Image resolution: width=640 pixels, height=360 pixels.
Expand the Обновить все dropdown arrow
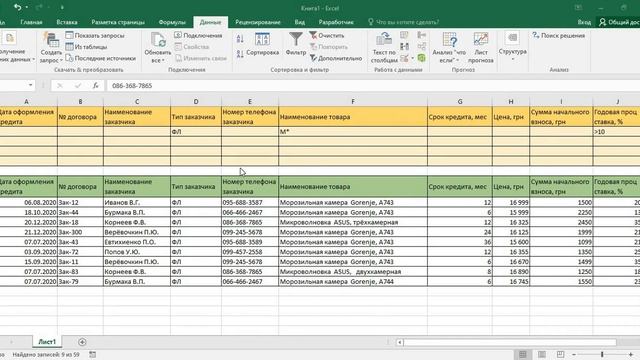[163, 60]
